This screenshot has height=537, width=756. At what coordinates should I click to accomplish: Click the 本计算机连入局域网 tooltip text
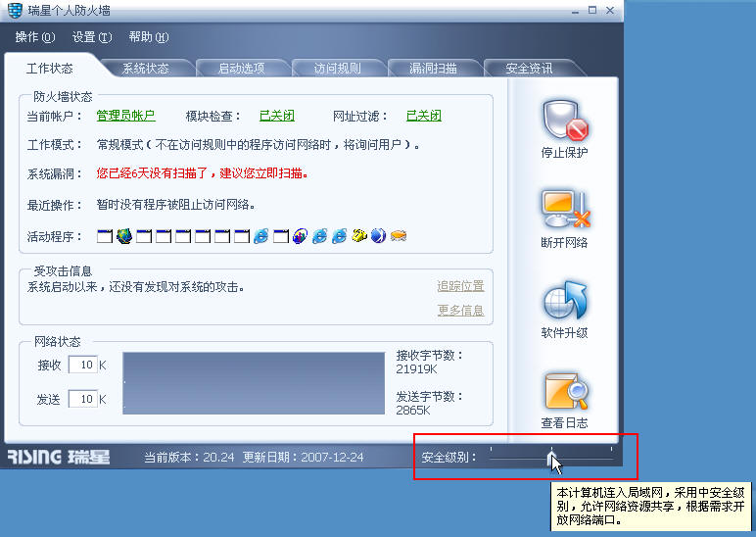tap(651, 506)
